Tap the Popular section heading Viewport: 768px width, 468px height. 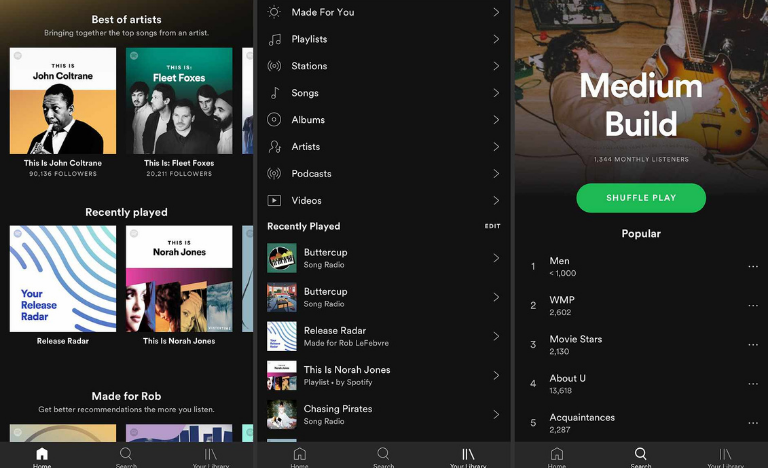pos(641,234)
